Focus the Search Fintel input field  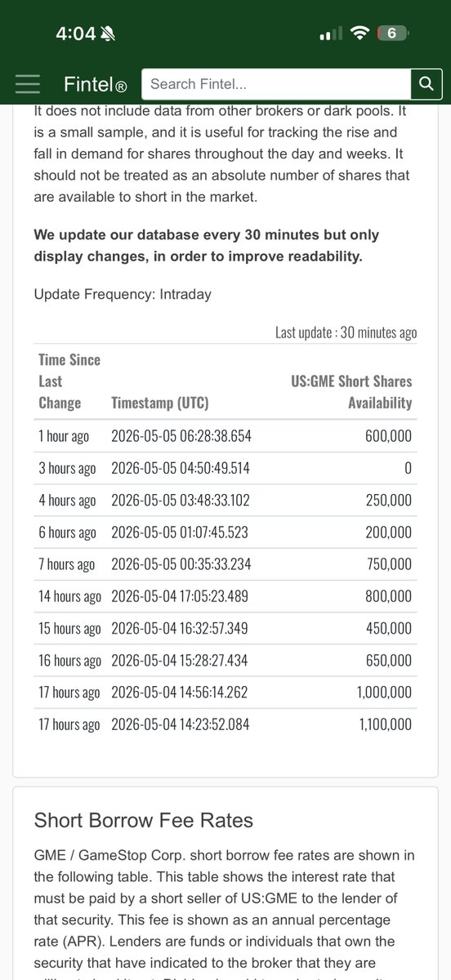tap(276, 84)
